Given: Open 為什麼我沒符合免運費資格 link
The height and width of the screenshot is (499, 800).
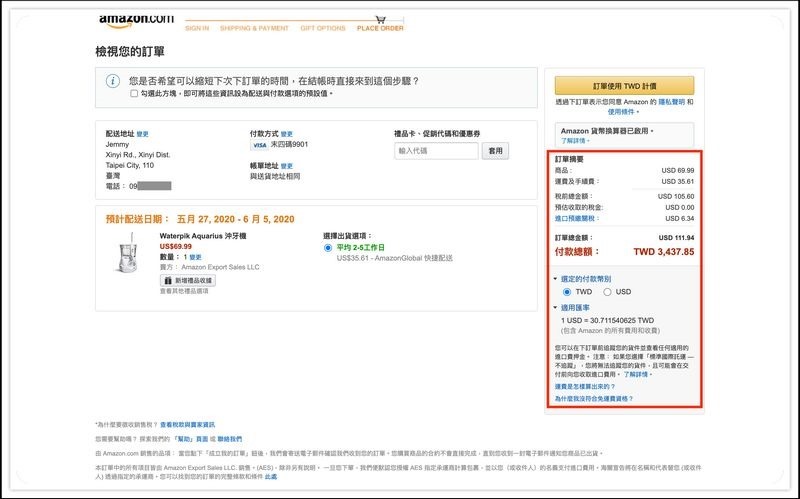Looking at the screenshot, I should [594, 399].
